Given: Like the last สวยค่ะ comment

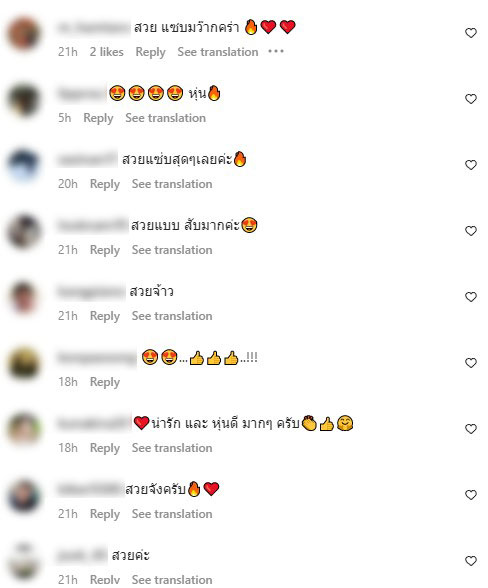Looking at the screenshot, I should click(470, 561).
